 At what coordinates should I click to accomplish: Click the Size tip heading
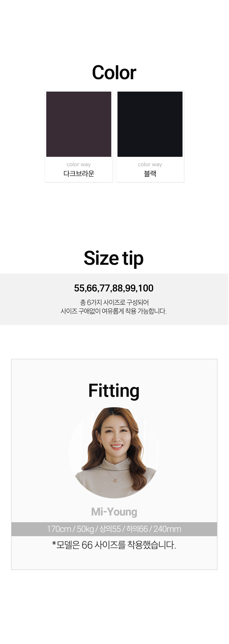114,258
